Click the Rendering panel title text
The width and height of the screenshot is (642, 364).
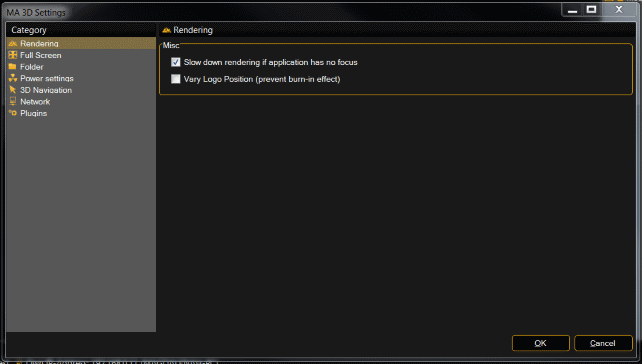click(x=193, y=30)
